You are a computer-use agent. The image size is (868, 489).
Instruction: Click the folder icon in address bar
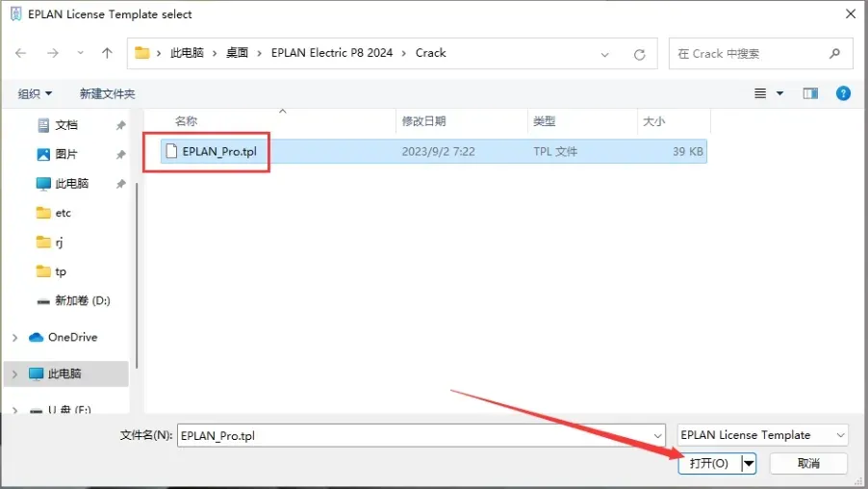(142, 53)
